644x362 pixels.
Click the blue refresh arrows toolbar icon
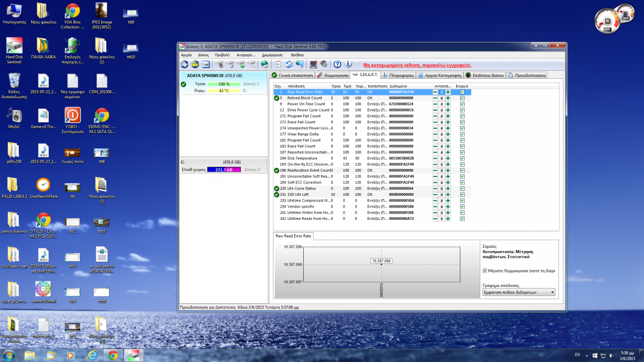pyautogui.click(x=184, y=64)
